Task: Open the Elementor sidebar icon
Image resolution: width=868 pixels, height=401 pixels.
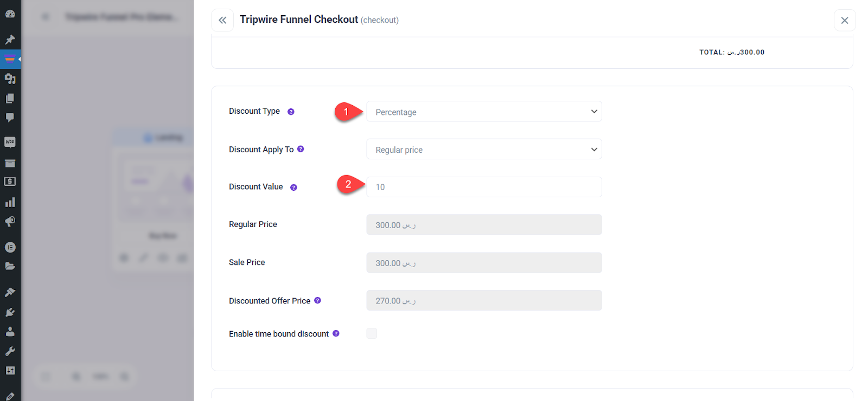Action: pos(10,247)
